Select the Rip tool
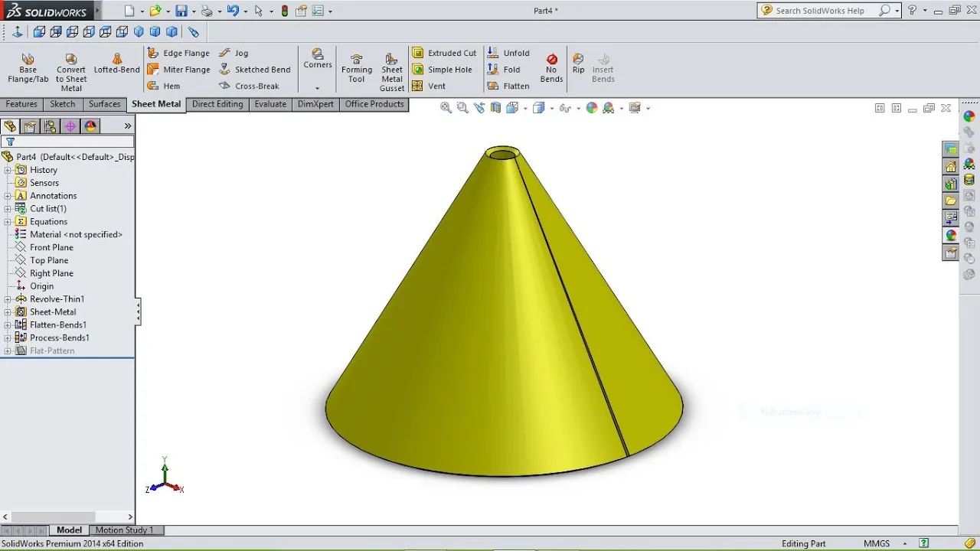 click(x=579, y=64)
